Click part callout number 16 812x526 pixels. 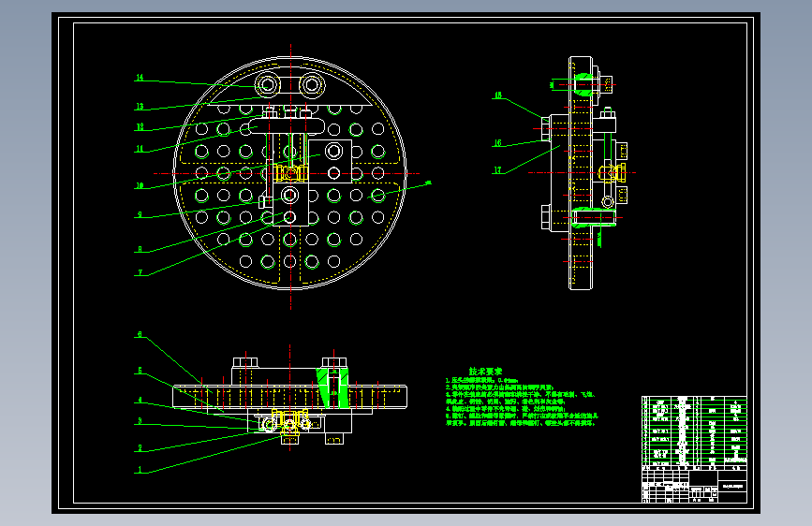(497, 143)
